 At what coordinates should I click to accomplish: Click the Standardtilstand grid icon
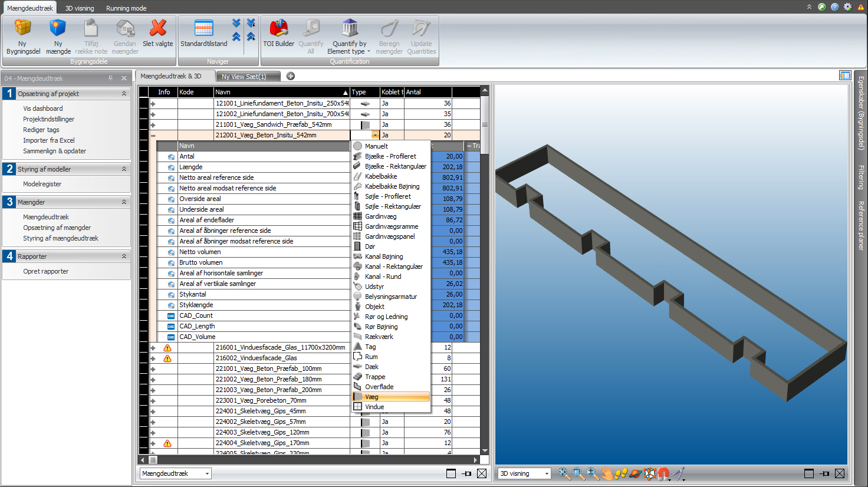203,28
